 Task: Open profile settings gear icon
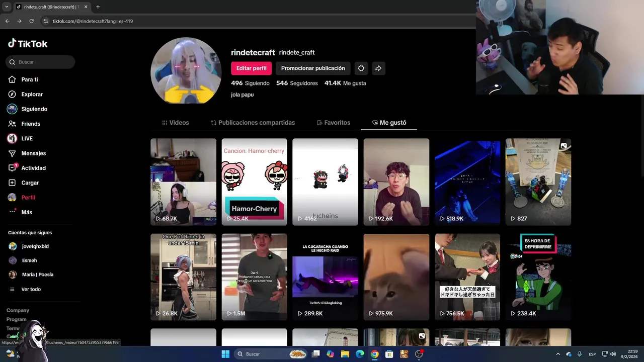[361, 68]
